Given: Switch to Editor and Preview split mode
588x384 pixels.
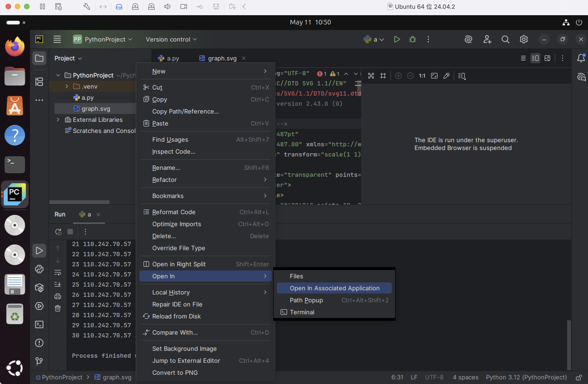Looking at the screenshot, I should pos(535,58).
